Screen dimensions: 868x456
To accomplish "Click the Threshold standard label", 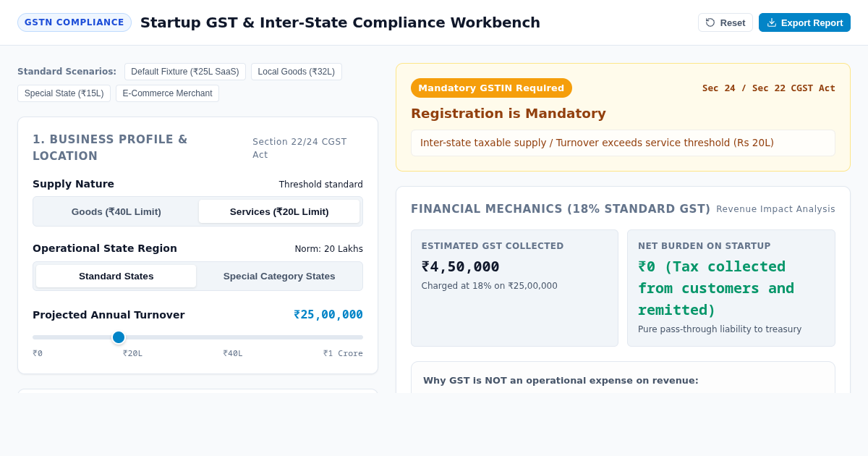I will 321,185.
